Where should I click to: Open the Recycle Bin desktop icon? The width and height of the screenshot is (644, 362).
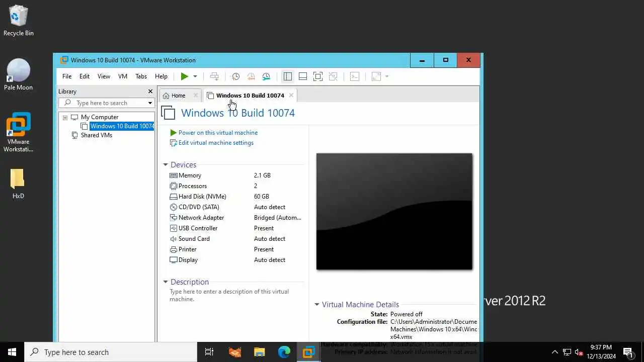pos(19,21)
